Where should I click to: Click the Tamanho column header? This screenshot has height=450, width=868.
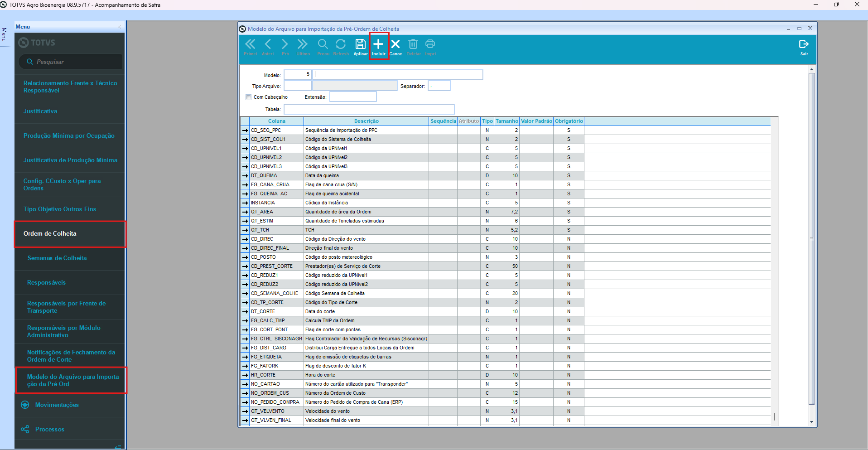click(x=506, y=121)
